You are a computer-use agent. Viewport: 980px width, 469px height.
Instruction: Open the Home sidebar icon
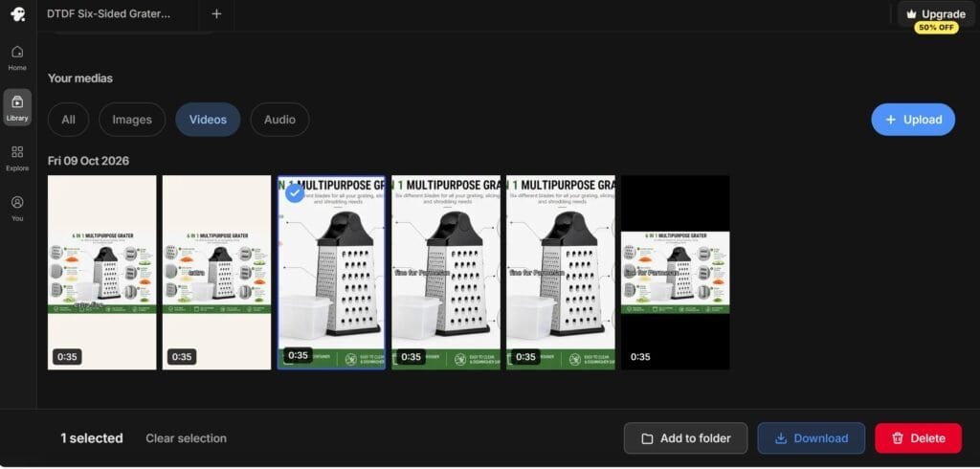tap(17, 57)
